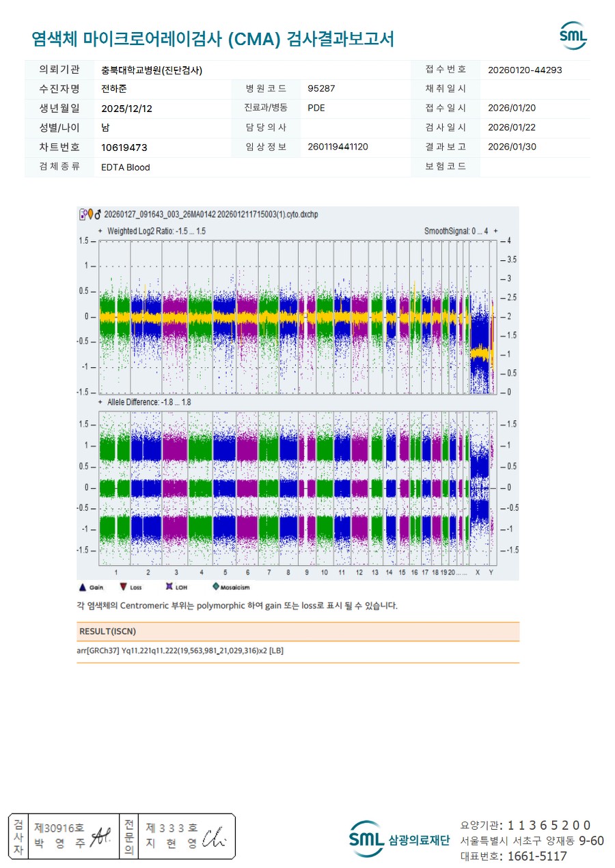Click the SML logo in the header
The image size is (615, 868).
tap(573, 36)
